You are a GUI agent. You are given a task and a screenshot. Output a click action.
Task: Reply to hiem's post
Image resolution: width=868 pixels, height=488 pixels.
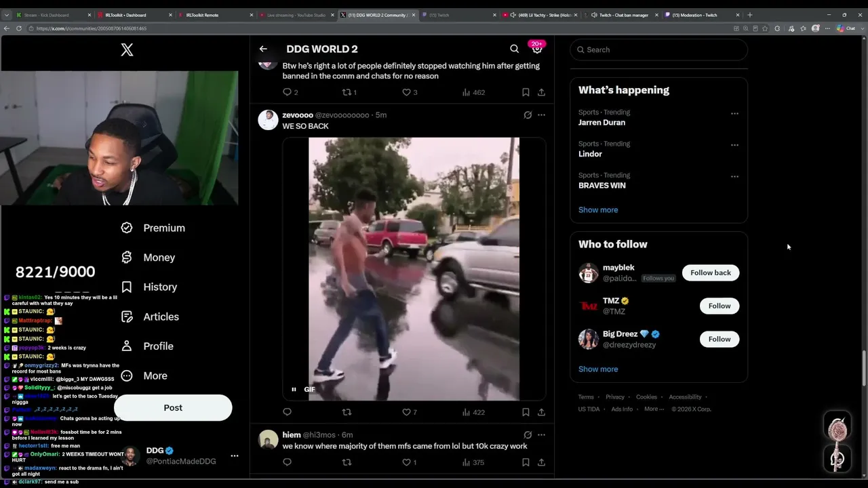pos(287,462)
